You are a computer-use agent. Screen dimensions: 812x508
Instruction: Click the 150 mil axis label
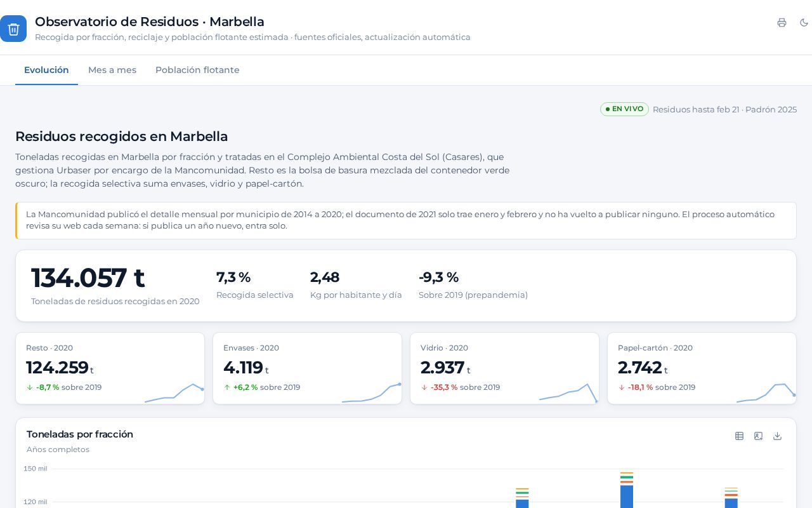(36, 469)
